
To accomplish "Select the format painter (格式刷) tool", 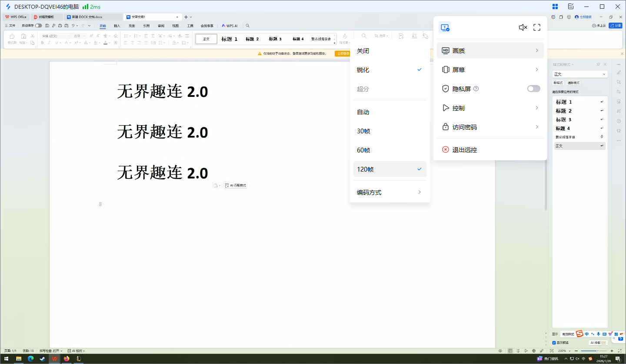I will pos(12,36).
